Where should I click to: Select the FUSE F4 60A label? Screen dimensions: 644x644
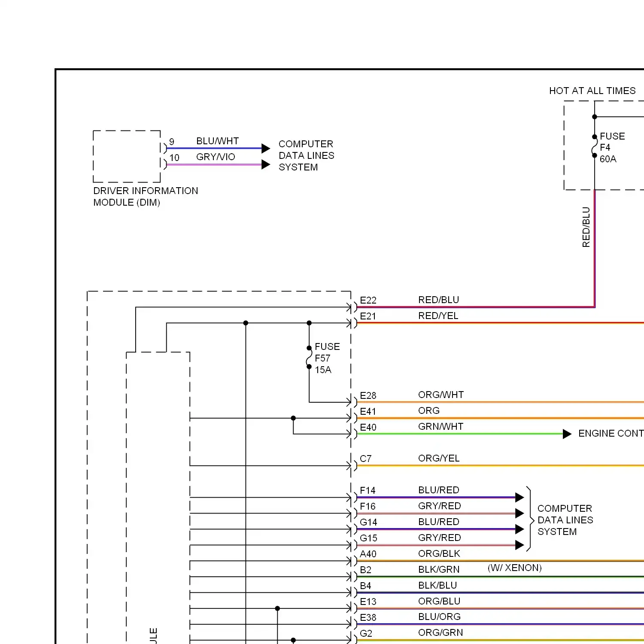pos(612,147)
